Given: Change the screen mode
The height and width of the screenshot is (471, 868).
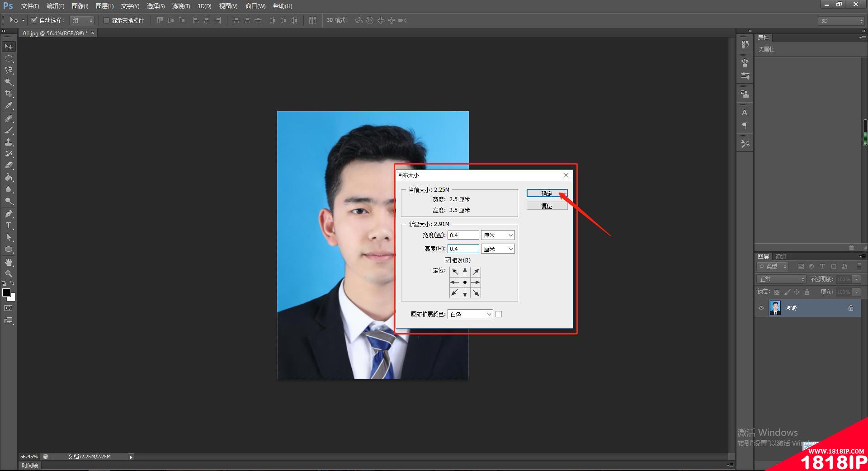Looking at the screenshot, I should (9, 320).
